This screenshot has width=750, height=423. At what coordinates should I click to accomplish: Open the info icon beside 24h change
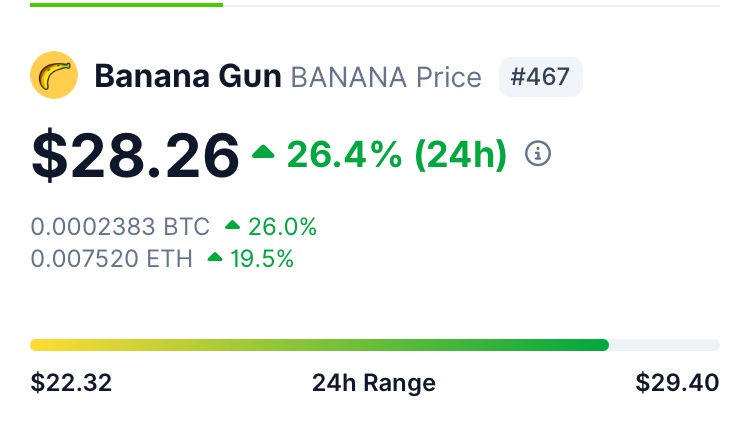(x=538, y=154)
